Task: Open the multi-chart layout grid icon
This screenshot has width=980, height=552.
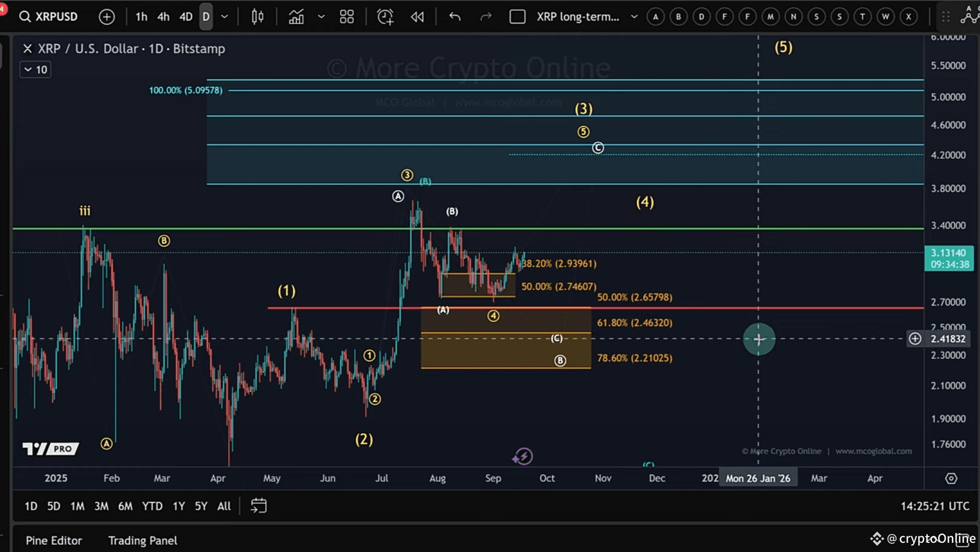Action: click(x=347, y=16)
